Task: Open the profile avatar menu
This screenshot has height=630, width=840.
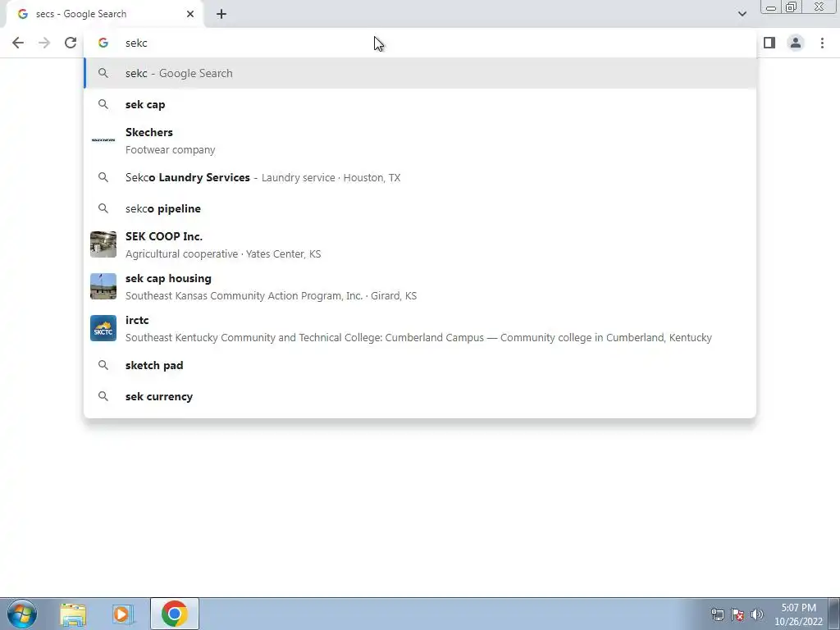Action: [796, 43]
